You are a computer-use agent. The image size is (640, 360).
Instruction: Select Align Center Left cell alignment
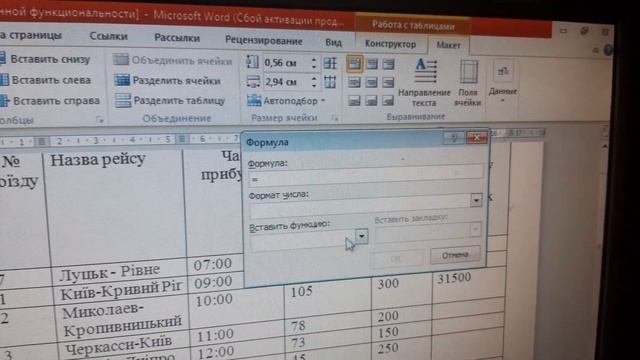[354, 82]
